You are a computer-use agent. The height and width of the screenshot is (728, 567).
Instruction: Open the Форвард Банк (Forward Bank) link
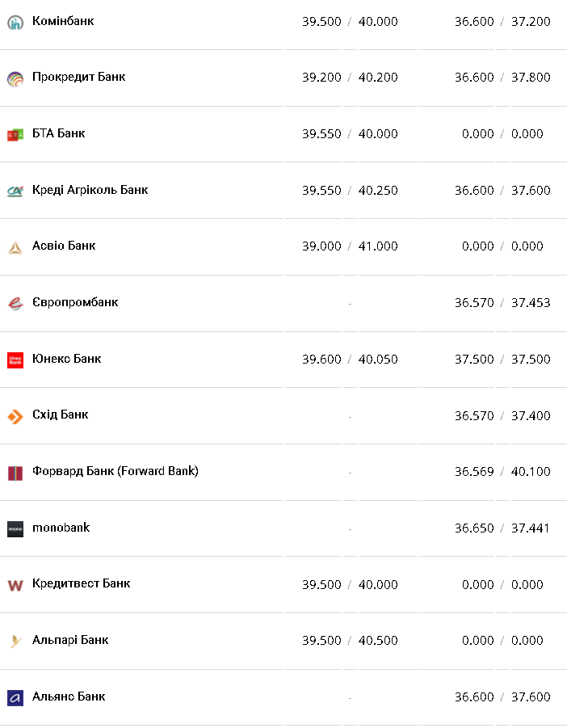(115, 471)
